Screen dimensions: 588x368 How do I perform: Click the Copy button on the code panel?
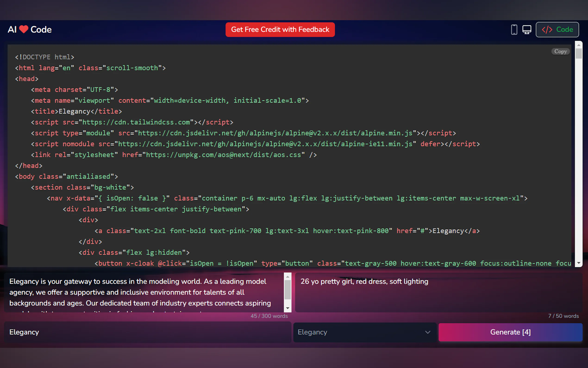click(x=560, y=51)
